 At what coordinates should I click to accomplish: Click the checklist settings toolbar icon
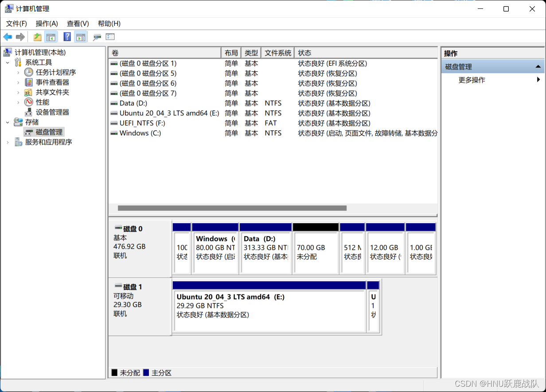click(110, 37)
